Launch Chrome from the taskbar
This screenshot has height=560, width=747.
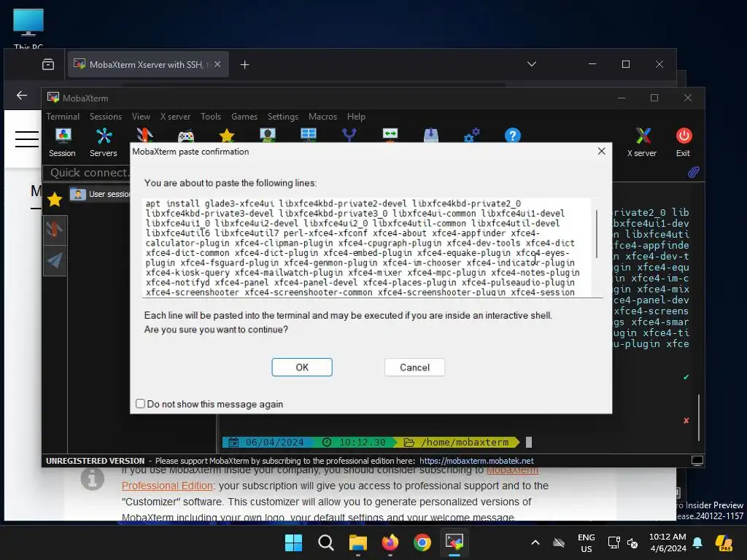tap(422, 542)
